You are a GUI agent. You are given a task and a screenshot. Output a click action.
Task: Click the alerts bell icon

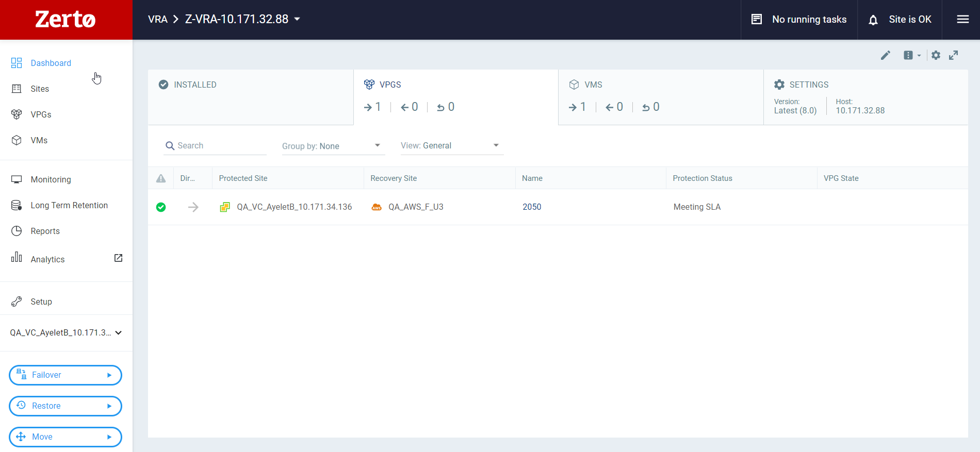tap(873, 20)
